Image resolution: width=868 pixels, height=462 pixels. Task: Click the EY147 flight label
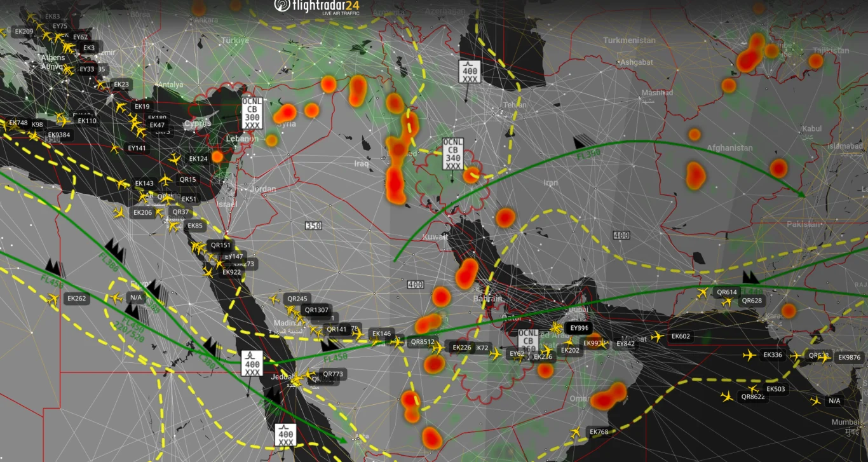click(x=233, y=256)
